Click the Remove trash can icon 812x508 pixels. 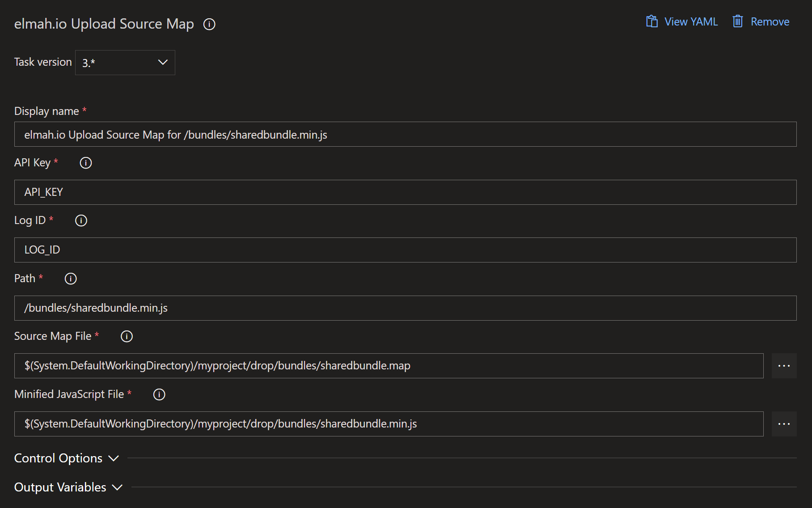tap(738, 21)
